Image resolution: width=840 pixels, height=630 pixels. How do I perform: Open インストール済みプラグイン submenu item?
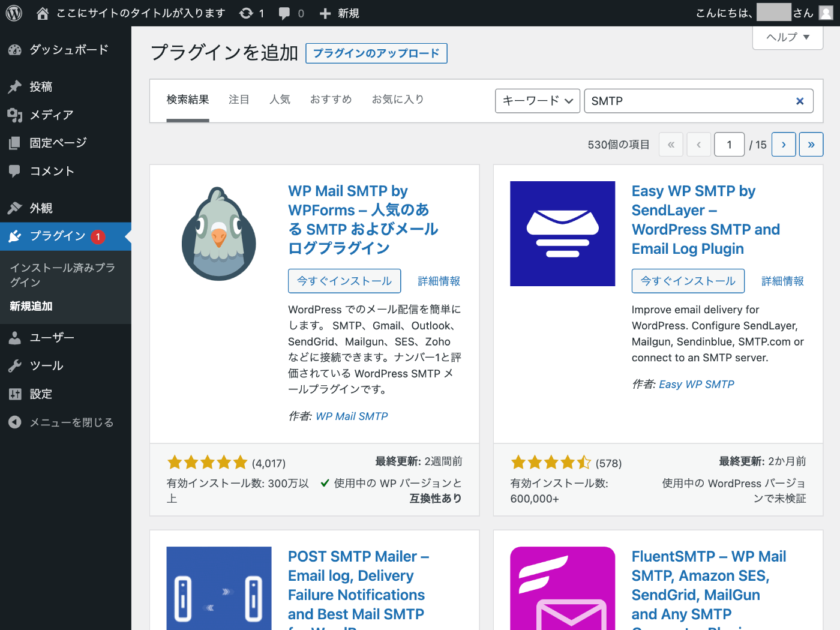(65, 275)
